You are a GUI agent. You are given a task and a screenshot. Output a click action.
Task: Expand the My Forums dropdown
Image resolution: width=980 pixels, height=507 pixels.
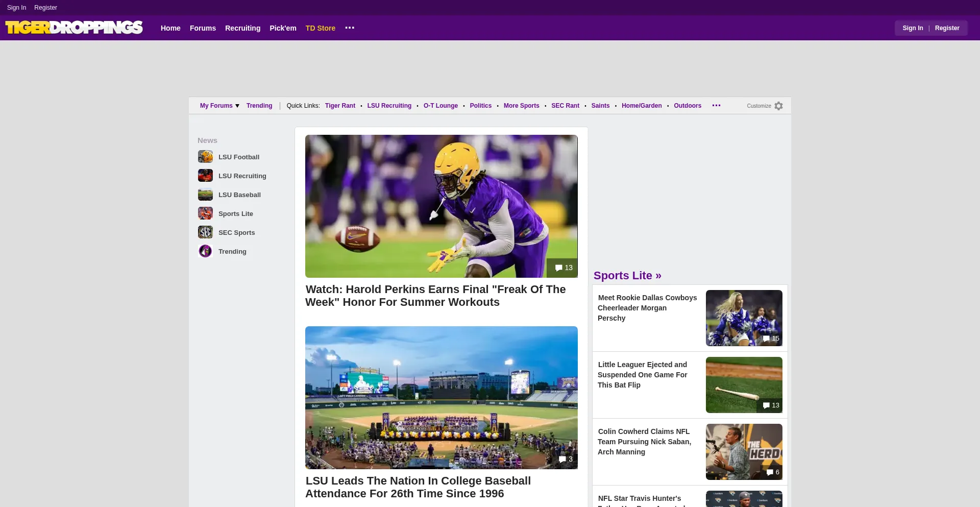219,106
